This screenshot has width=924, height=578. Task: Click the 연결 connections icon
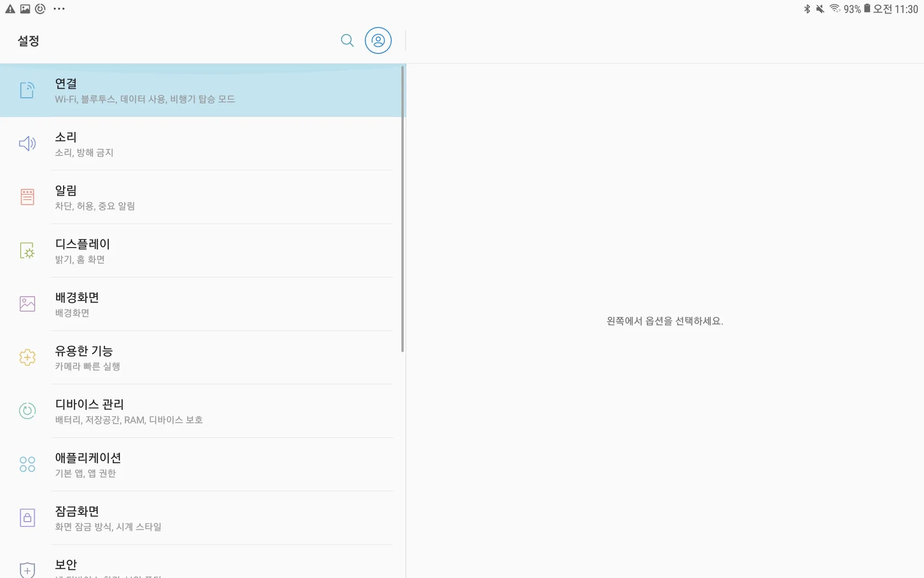tap(27, 90)
